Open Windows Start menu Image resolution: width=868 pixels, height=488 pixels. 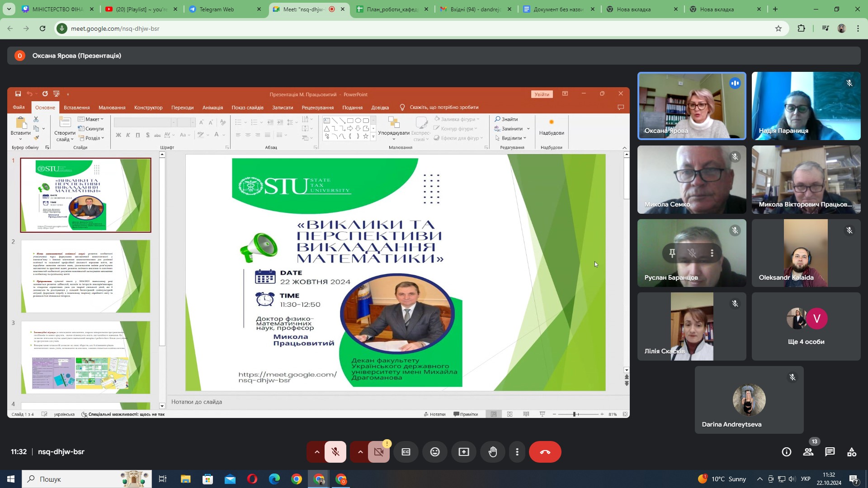pyautogui.click(x=11, y=479)
